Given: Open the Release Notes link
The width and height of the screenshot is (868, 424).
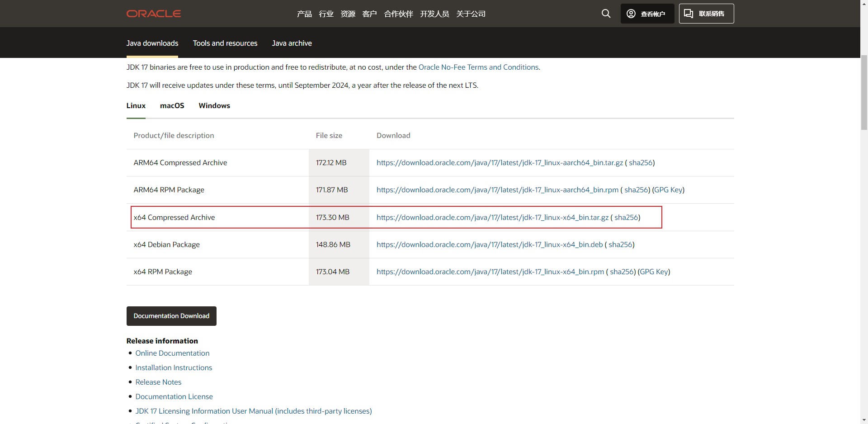Looking at the screenshot, I should (158, 382).
